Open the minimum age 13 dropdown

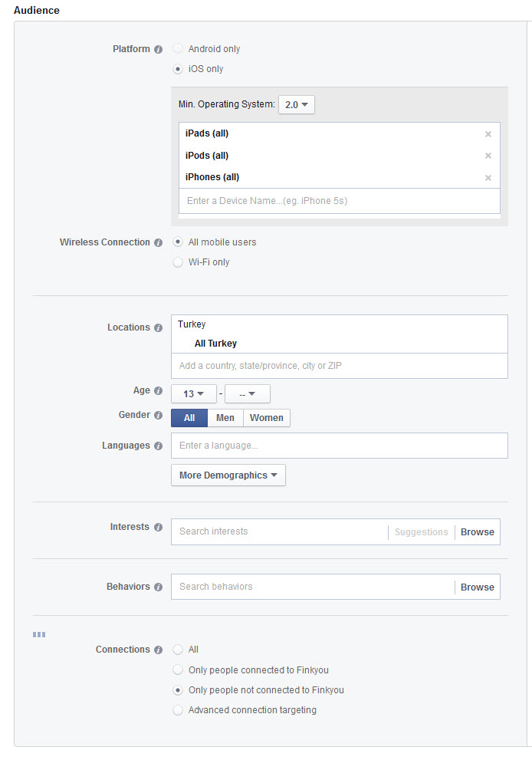(194, 394)
